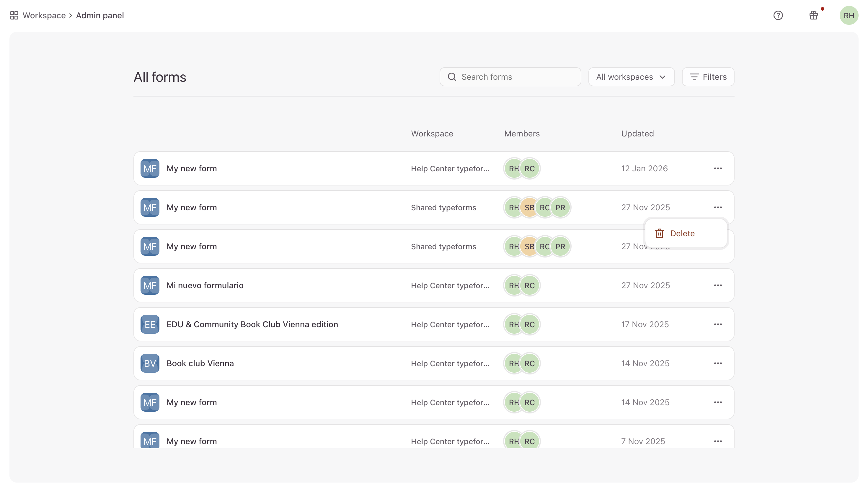The width and height of the screenshot is (868, 492).
Task: Click the Filters funnel icon
Action: (694, 77)
